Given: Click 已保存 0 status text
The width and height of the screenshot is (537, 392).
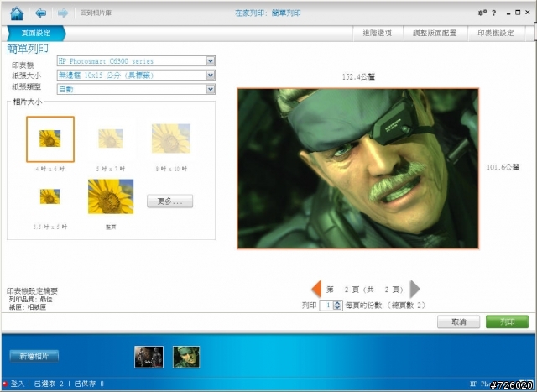Looking at the screenshot, I should coord(89,384).
